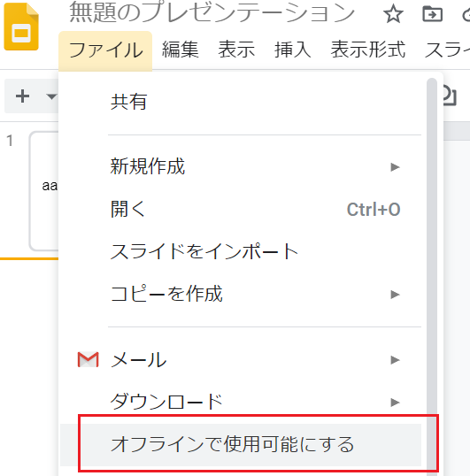
Task: Open the 編集 menu
Action: click(181, 50)
